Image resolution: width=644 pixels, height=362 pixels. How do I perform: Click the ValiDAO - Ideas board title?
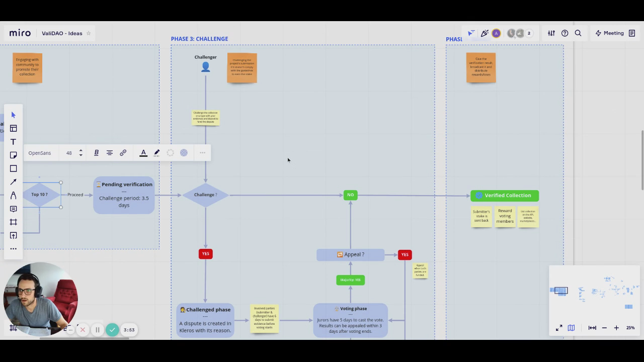[x=62, y=33]
